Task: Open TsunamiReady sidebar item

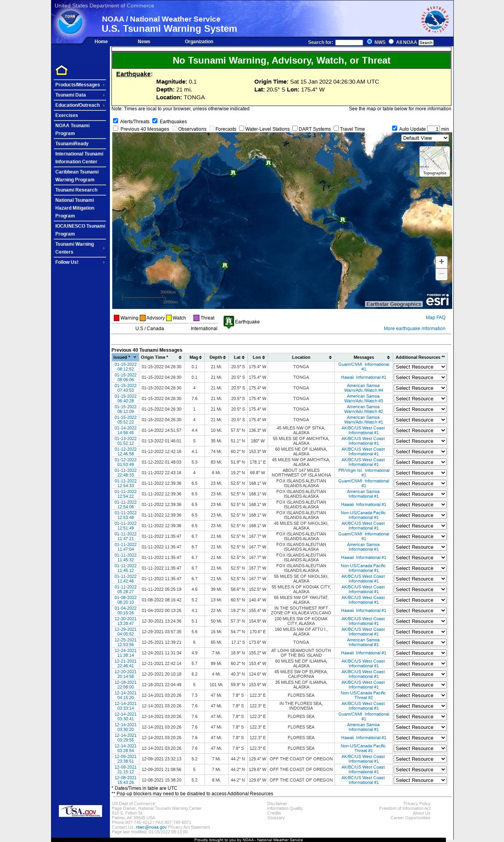Action: click(x=72, y=144)
